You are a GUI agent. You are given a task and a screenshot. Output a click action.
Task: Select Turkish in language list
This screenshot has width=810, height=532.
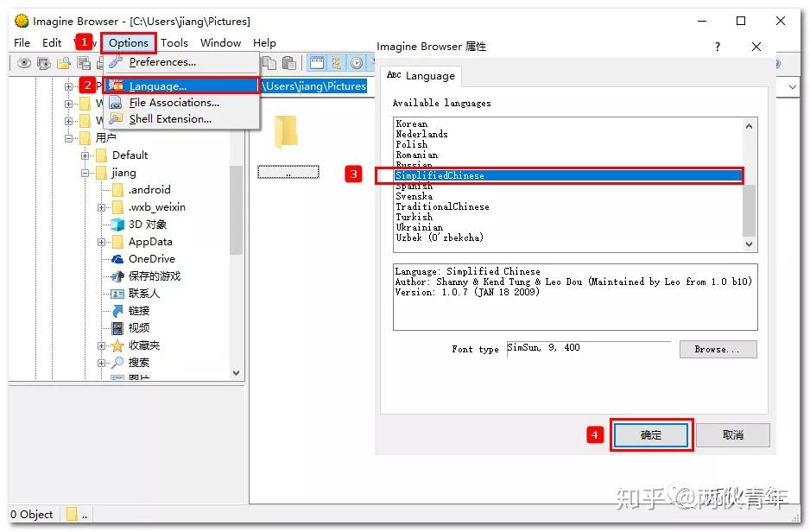point(568,217)
